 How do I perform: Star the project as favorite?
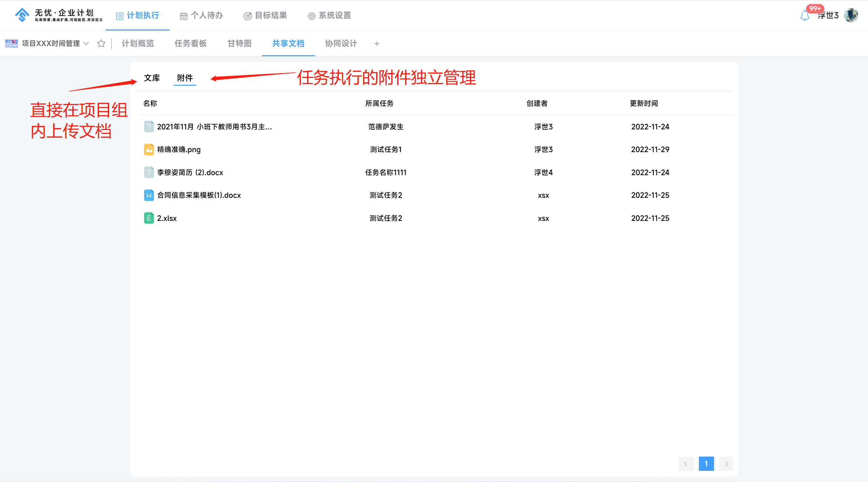[101, 43]
